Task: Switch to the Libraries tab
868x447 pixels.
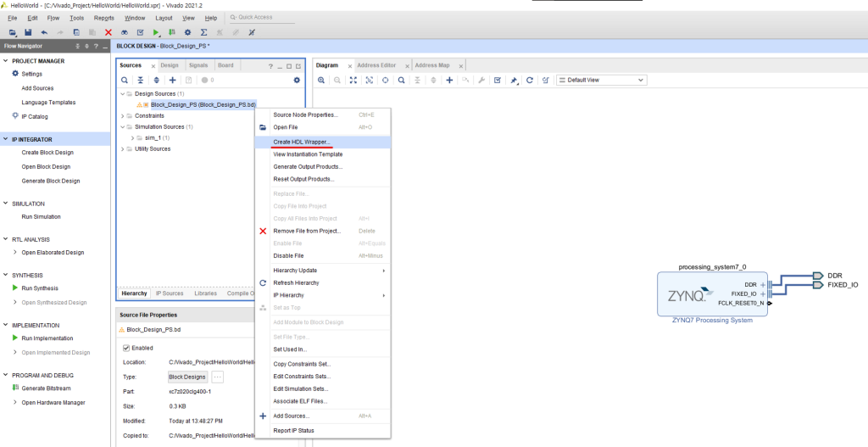Action: click(205, 293)
